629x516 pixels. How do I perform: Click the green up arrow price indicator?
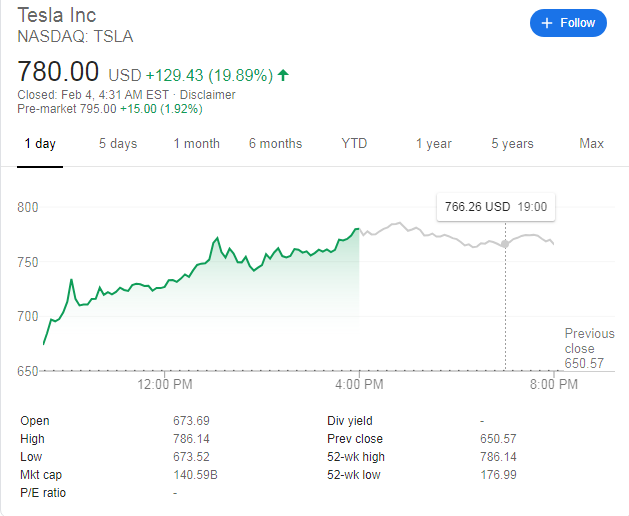[283, 75]
